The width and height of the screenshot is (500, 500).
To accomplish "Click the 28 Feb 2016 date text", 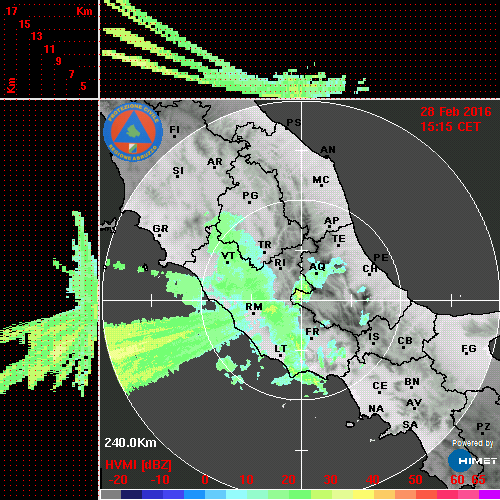I will point(456,112).
